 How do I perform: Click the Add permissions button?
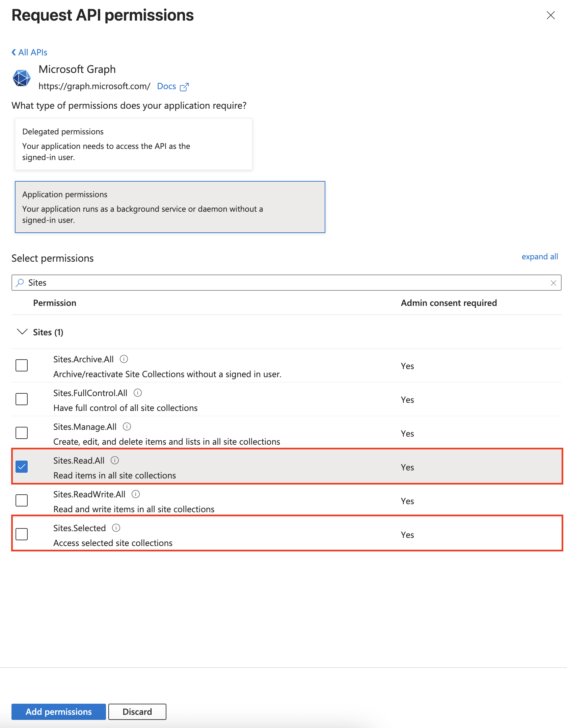point(58,711)
